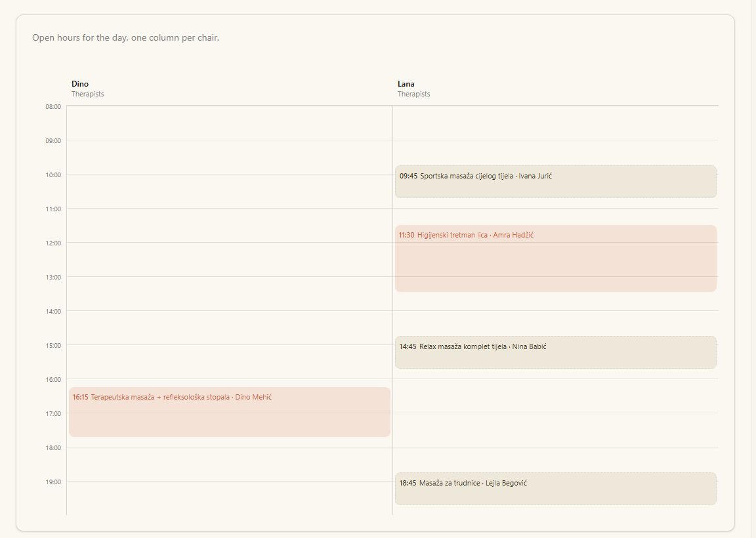Select Dino Mehić's 16:15 Terapeutska masaža booking
756x538 pixels.
230,412
